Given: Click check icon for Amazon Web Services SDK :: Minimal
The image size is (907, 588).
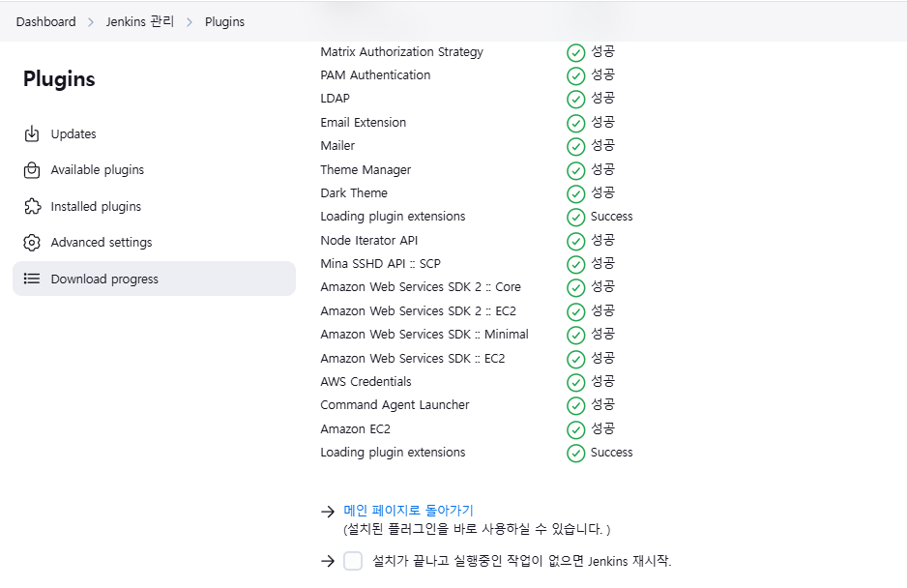Looking at the screenshot, I should pos(575,335).
